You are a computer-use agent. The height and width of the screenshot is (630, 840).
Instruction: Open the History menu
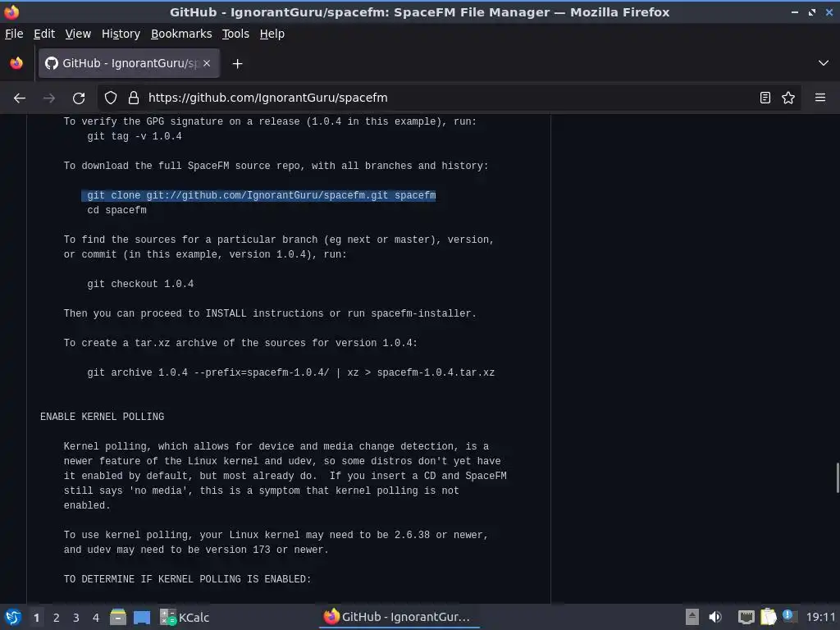pyautogui.click(x=121, y=34)
